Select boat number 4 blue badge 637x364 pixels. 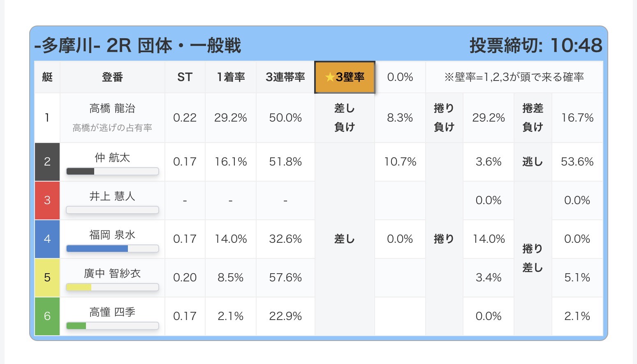[x=47, y=239]
